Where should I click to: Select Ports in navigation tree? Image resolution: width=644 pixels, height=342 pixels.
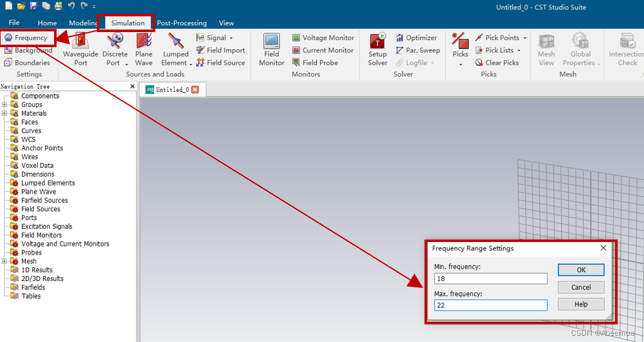coord(29,218)
